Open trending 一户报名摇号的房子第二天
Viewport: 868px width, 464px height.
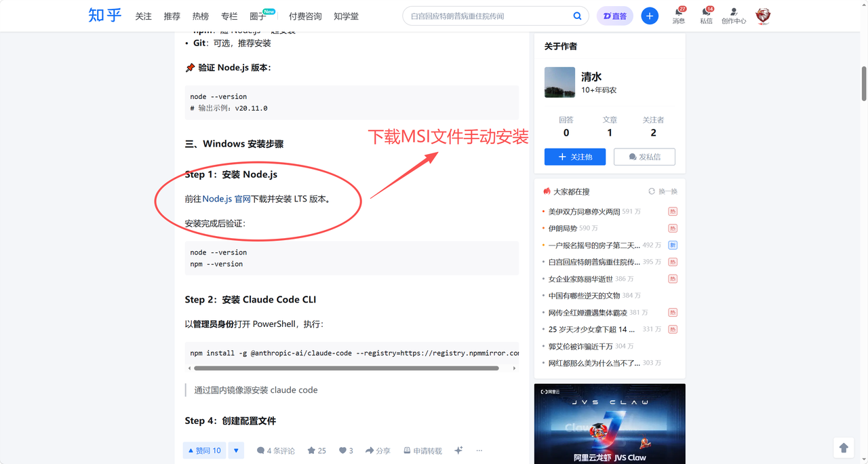[x=594, y=245]
